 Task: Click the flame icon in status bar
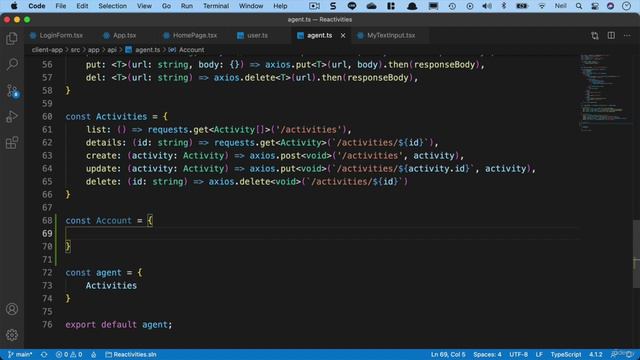click(x=93, y=354)
